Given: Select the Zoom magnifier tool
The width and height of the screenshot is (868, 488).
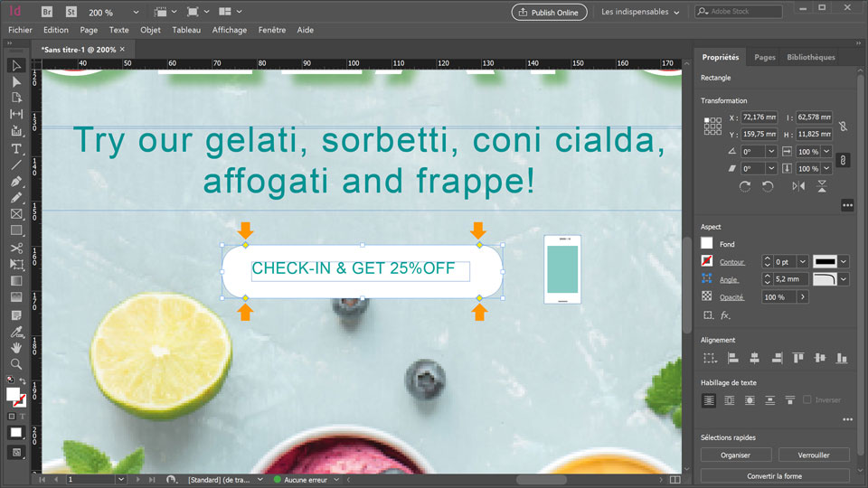Looking at the screenshot, I should (16, 364).
